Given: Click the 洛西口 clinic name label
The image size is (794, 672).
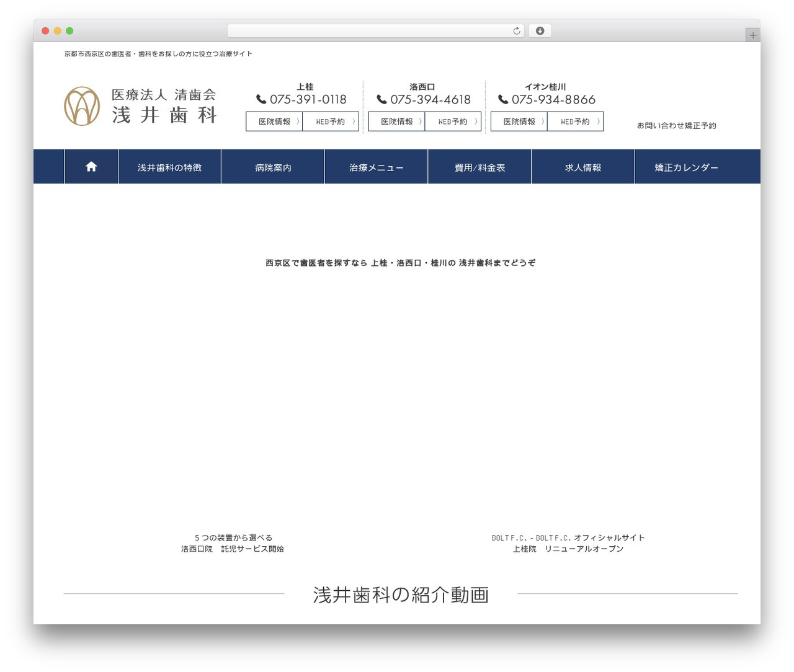Looking at the screenshot, I should click(x=422, y=87).
